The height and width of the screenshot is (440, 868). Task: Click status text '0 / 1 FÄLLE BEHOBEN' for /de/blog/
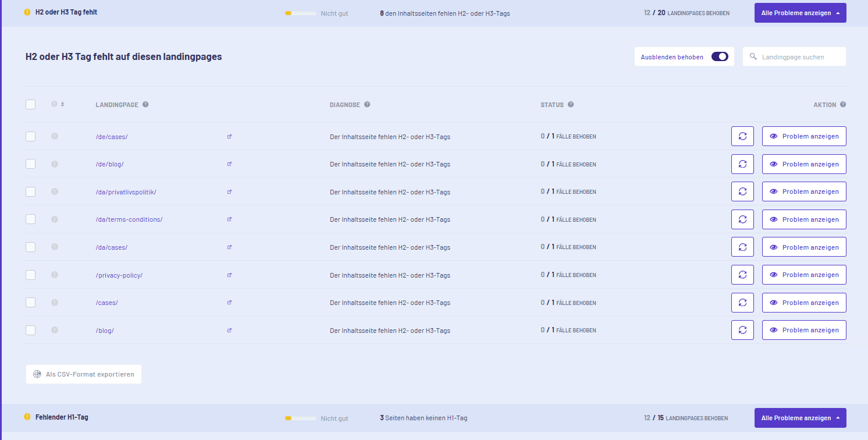coord(568,164)
